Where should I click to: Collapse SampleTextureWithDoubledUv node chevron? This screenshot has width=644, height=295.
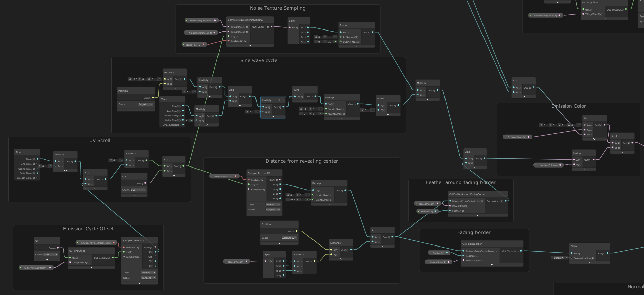[250, 45]
